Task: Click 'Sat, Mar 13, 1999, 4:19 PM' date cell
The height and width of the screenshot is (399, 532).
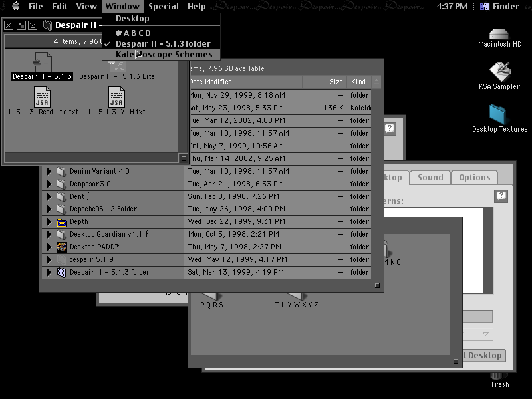Action: pos(236,272)
